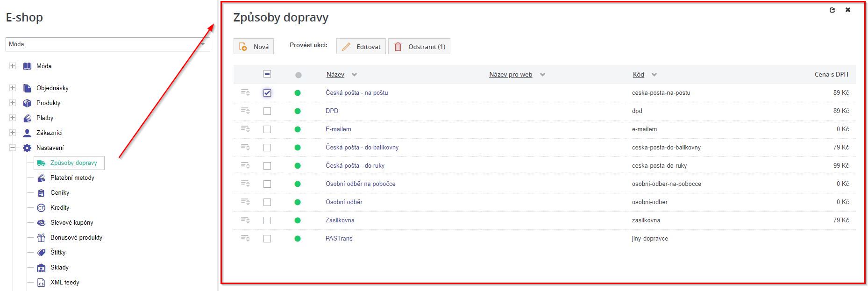Check the DPD row checkbox
The width and height of the screenshot is (868, 291).
[x=267, y=111]
